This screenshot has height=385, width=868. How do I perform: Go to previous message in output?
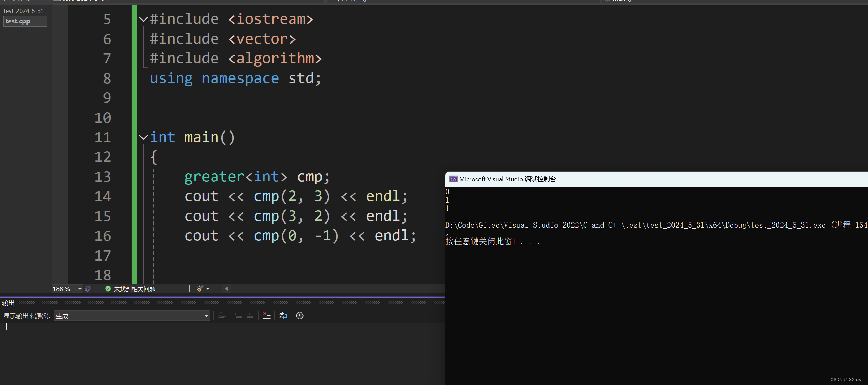tap(238, 316)
